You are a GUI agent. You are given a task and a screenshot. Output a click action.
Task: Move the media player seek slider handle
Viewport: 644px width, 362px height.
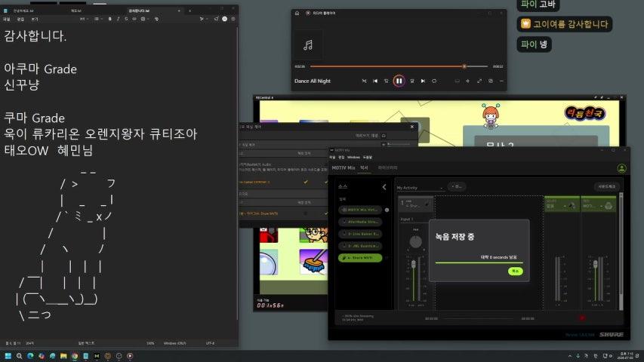tap(464, 66)
